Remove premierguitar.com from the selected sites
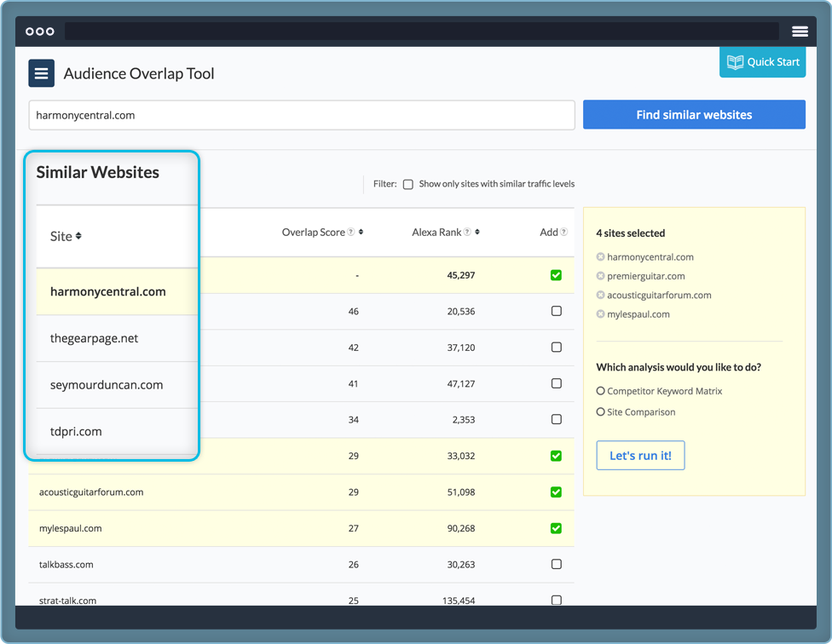The width and height of the screenshot is (832, 644). (601, 276)
